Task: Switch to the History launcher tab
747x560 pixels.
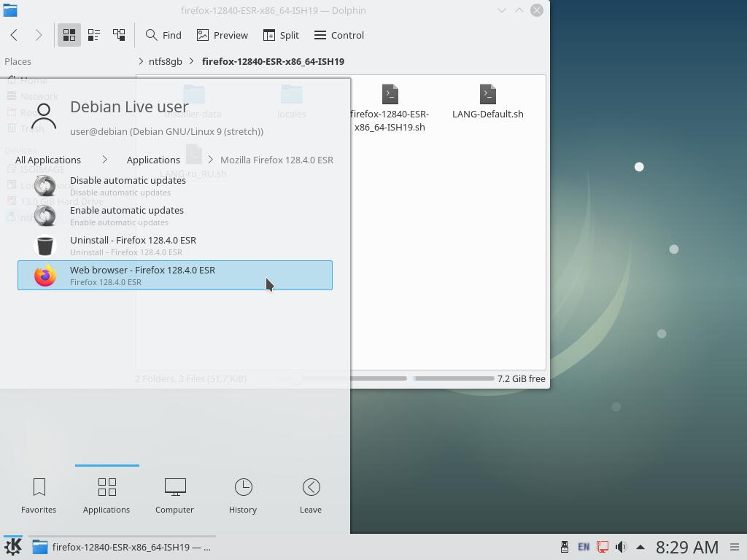Action: (243, 496)
